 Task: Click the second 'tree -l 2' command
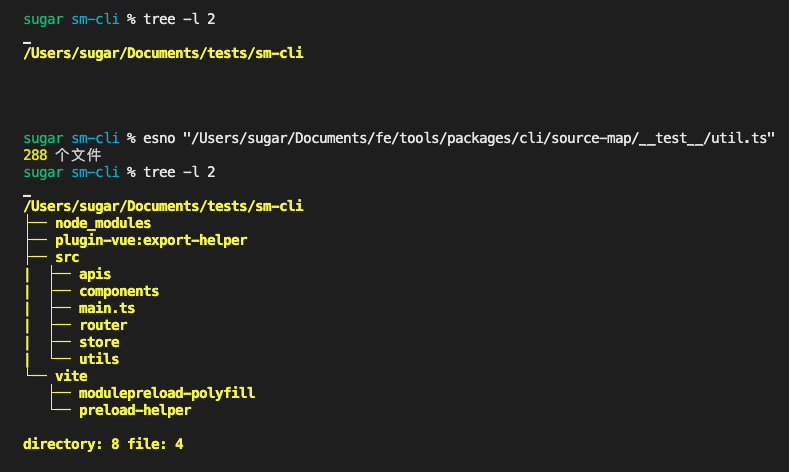click(179, 172)
